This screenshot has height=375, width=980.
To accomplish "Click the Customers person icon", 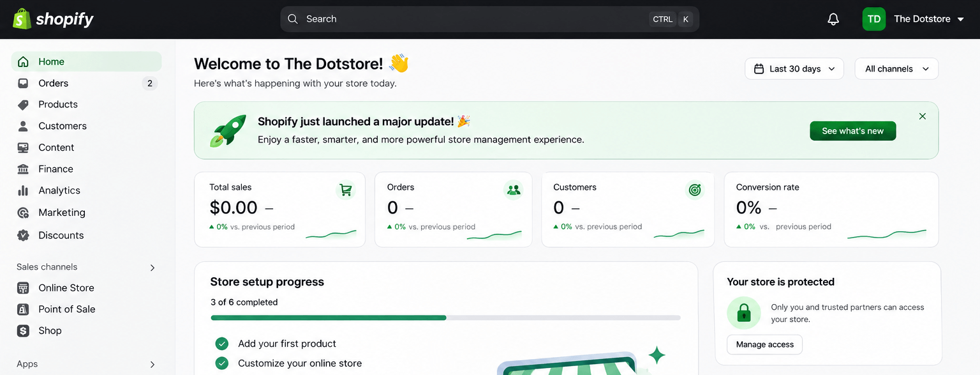I will coord(23,126).
